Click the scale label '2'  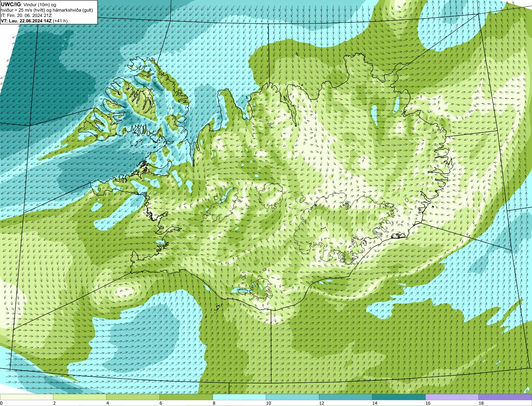[54, 403]
